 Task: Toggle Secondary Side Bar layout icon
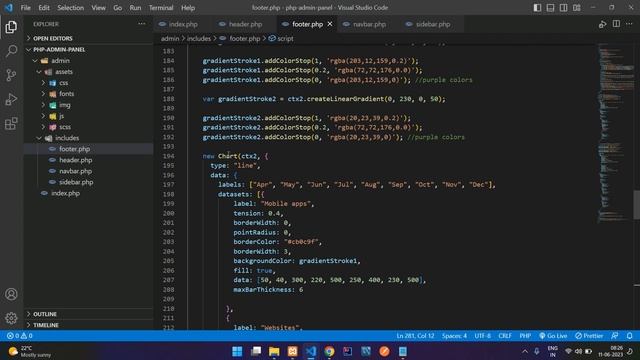coord(564,7)
